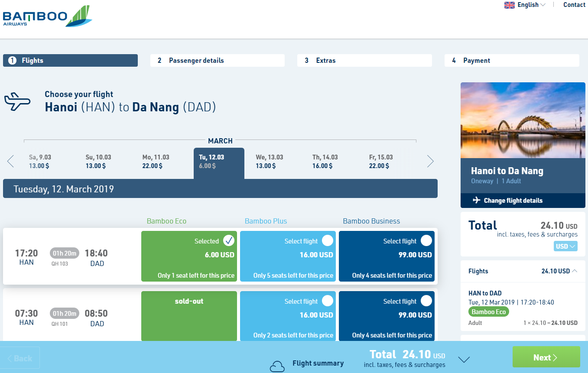
Task: Click the left arrow on the date carousel
Action: (x=10, y=161)
